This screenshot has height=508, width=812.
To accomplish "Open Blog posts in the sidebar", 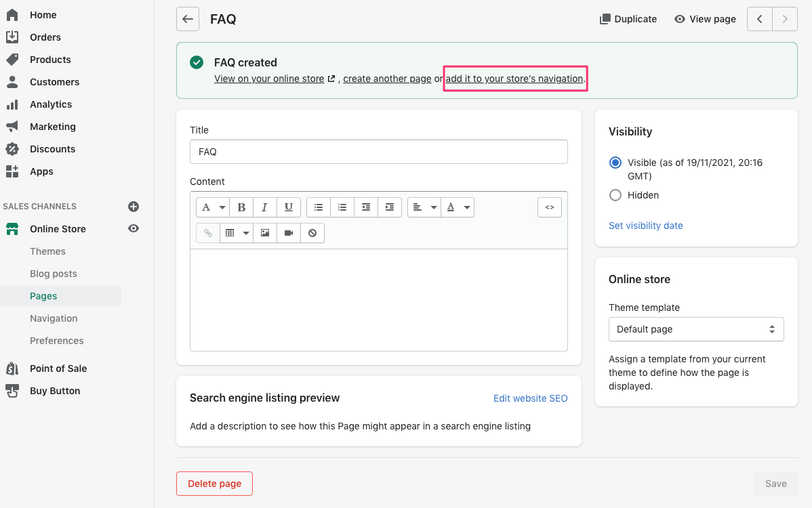I will (53, 273).
